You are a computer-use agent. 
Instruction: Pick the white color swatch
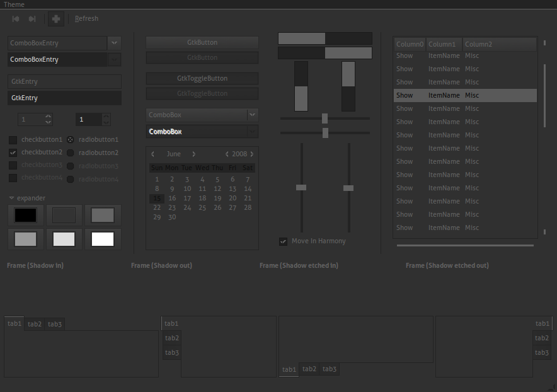103,239
